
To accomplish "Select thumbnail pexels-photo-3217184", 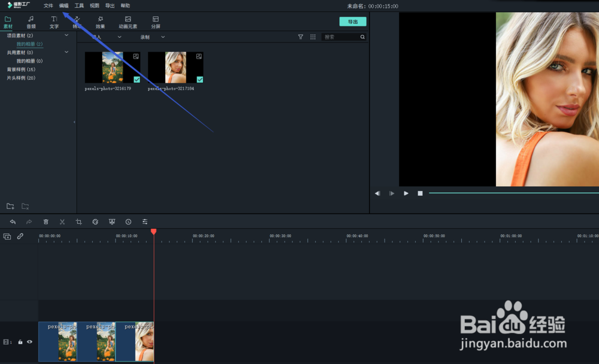I will pos(176,68).
